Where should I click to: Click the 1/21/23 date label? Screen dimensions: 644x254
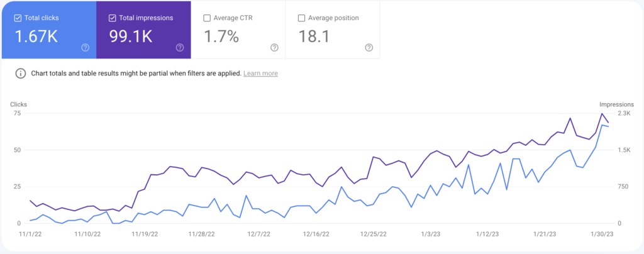pos(545,234)
